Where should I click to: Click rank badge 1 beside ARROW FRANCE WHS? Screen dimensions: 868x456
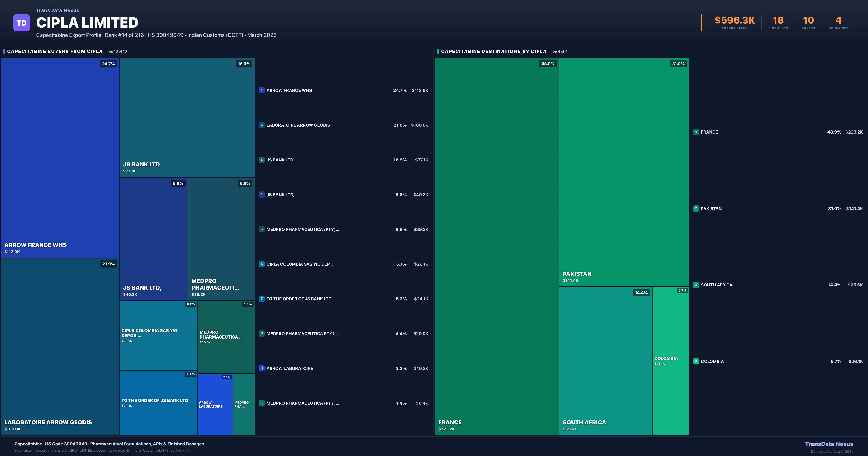coord(261,90)
